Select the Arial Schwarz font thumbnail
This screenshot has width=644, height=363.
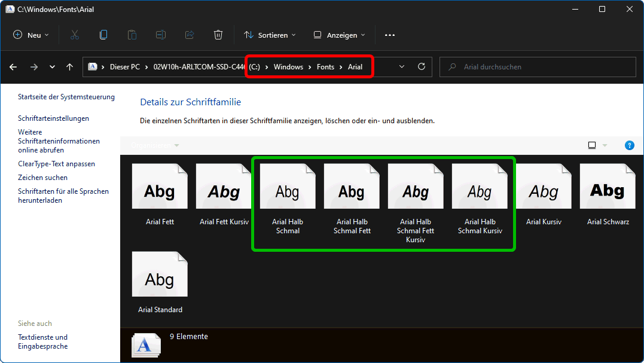[x=608, y=191]
